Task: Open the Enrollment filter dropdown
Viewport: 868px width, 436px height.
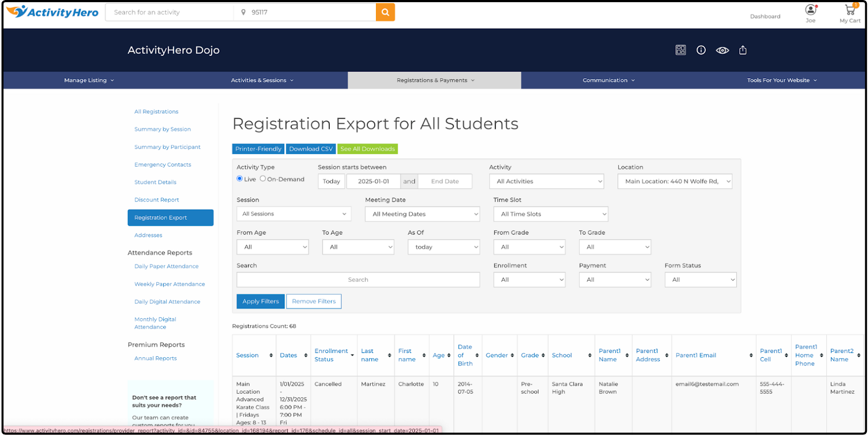Action: [529, 280]
